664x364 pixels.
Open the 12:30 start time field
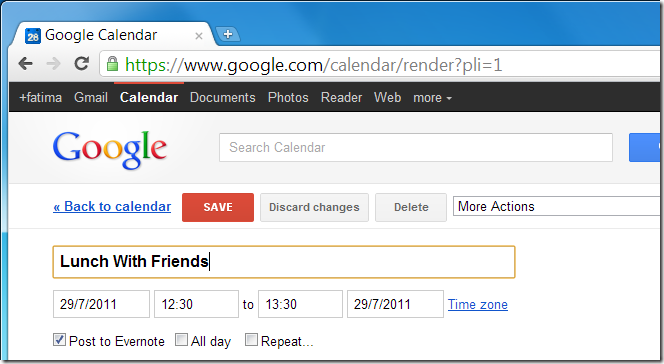click(196, 304)
